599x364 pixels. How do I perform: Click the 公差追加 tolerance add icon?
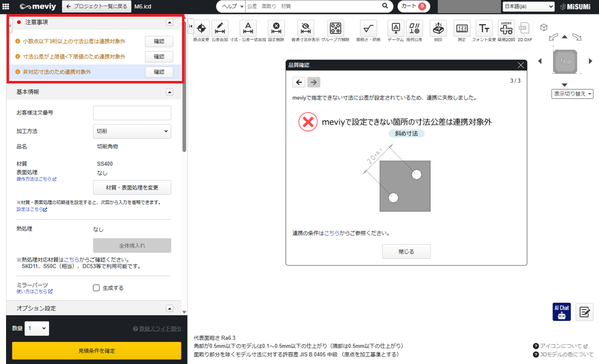click(220, 29)
